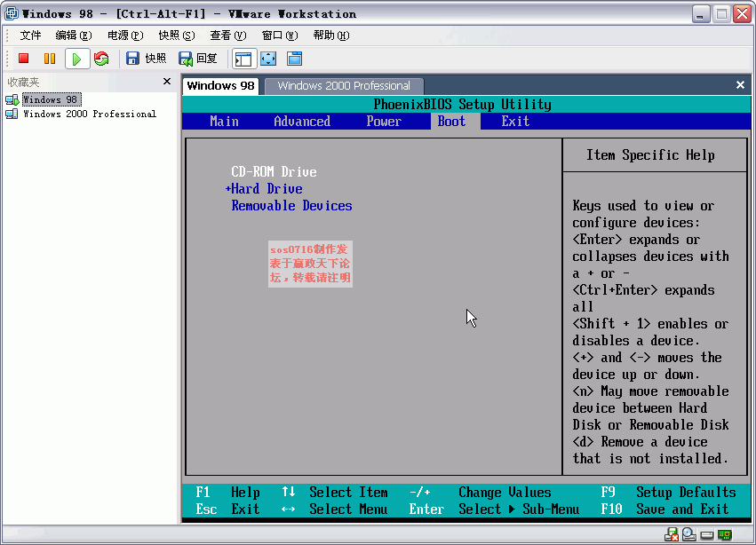
Task: Close the VMware Workstation window
Action: 743,14
